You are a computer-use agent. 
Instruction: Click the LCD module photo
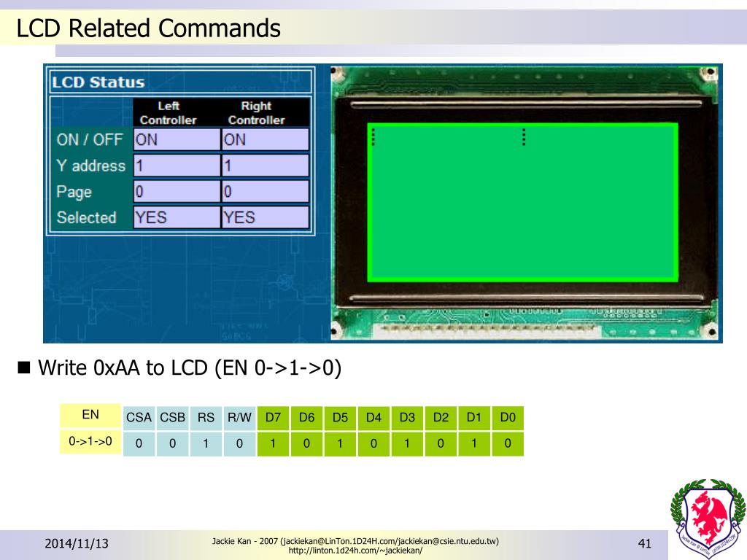pyautogui.click(x=524, y=203)
